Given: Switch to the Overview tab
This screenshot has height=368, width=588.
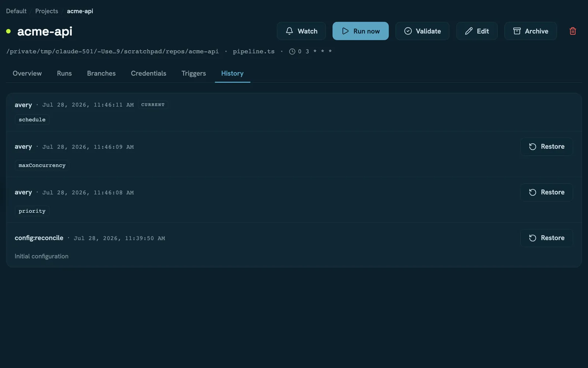Looking at the screenshot, I should click(27, 73).
